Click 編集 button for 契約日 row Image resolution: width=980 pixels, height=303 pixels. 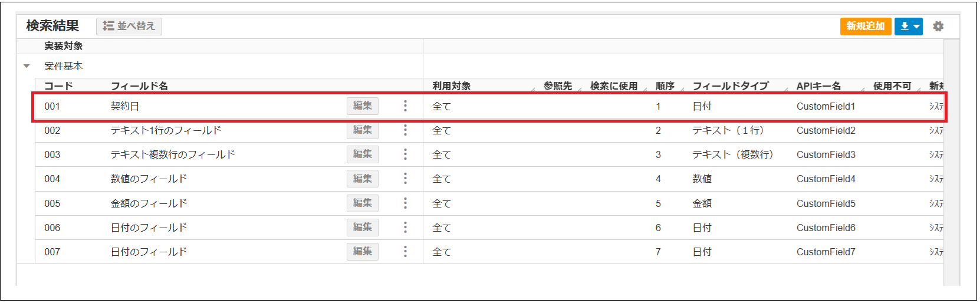(362, 106)
